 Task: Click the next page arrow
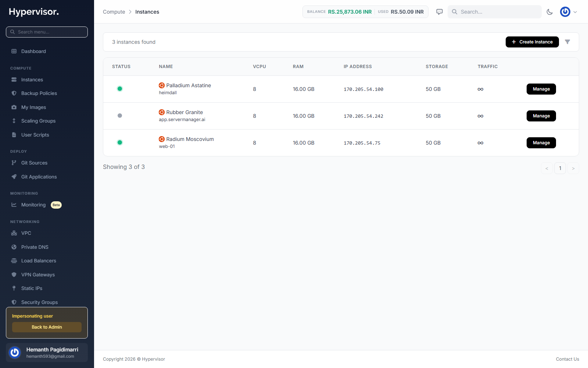(573, 168)
